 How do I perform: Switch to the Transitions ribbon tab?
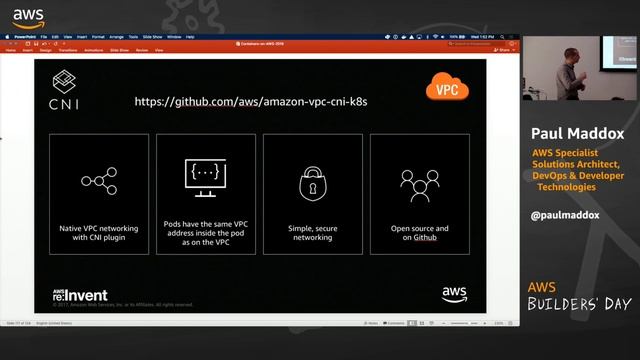coord(68,50)
